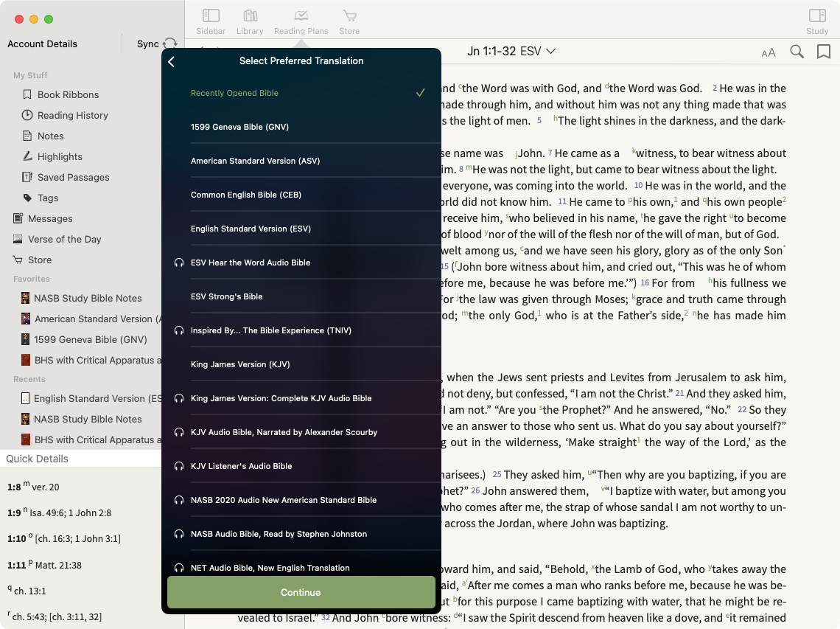
Task: Click cross reference 'ch. 13:1'
Action: pos(30,591)
